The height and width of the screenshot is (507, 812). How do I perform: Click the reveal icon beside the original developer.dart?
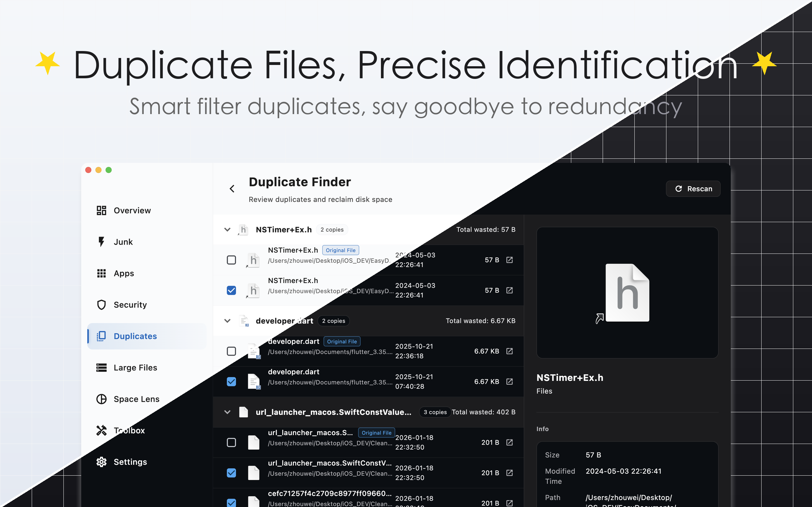click(x=510, y=351)
